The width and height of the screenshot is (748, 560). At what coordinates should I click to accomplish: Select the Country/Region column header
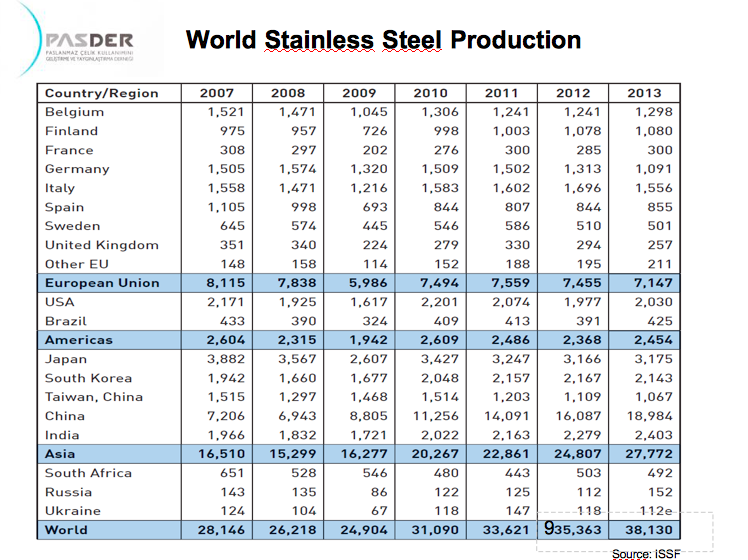101,93
